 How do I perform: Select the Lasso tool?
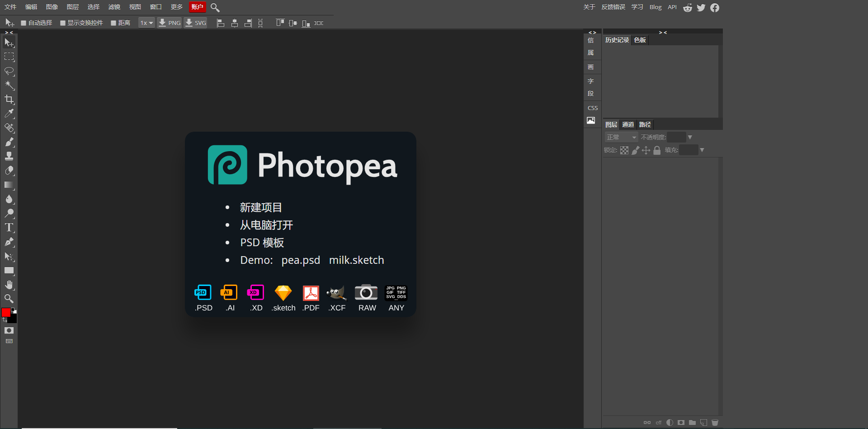9,71
